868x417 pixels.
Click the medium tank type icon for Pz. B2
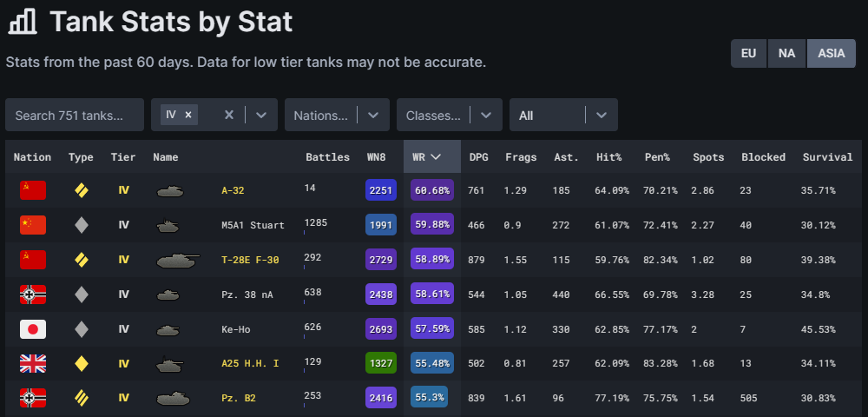(x=82, y=399)
